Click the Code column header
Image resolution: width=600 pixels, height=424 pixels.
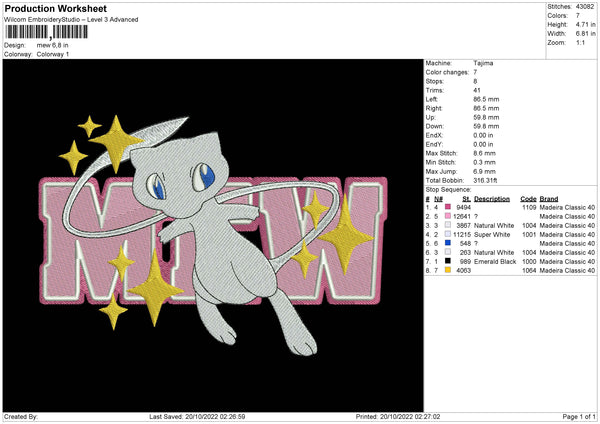click(x=528, y=199)
